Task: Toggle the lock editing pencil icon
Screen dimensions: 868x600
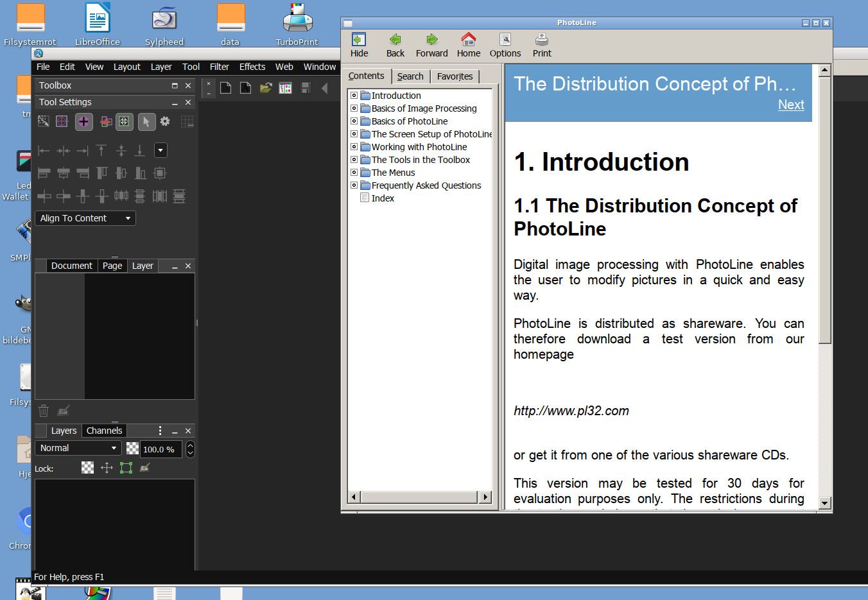Action: [x=145, y=467]
